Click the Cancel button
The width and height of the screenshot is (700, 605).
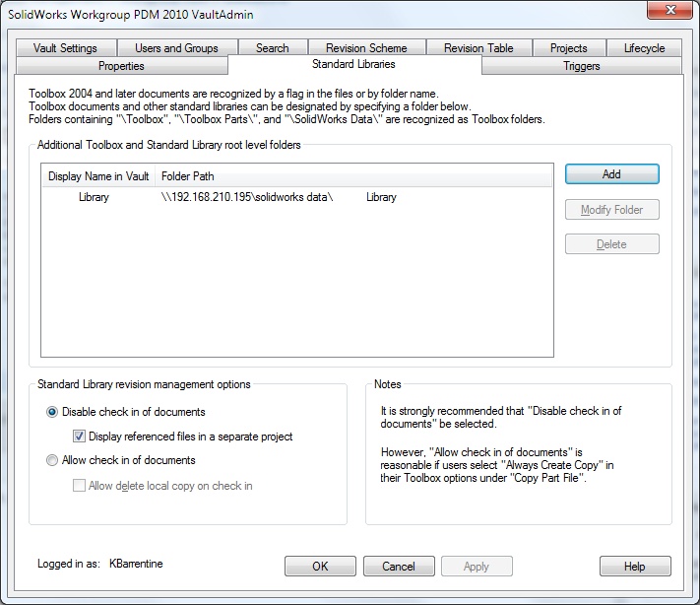(399, 567)
